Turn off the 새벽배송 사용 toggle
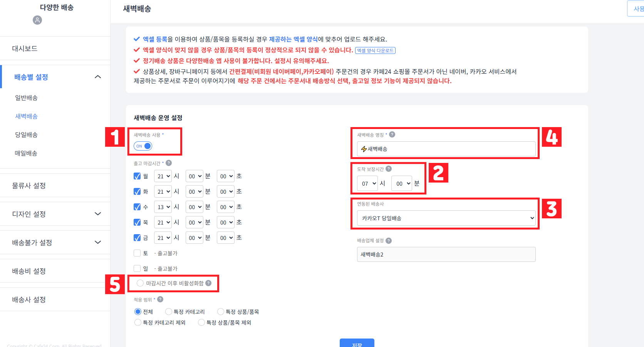Screen dimensions: 644x347 point(143,146)
